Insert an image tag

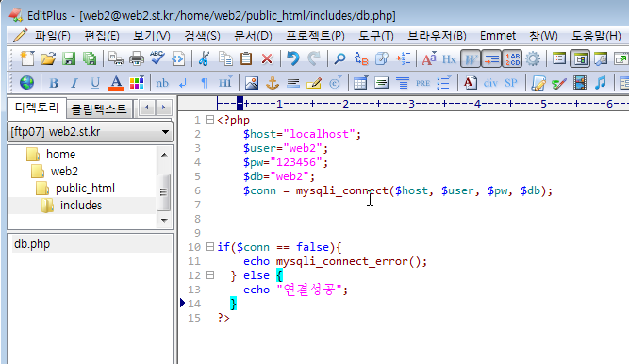(x=252, y=83)
